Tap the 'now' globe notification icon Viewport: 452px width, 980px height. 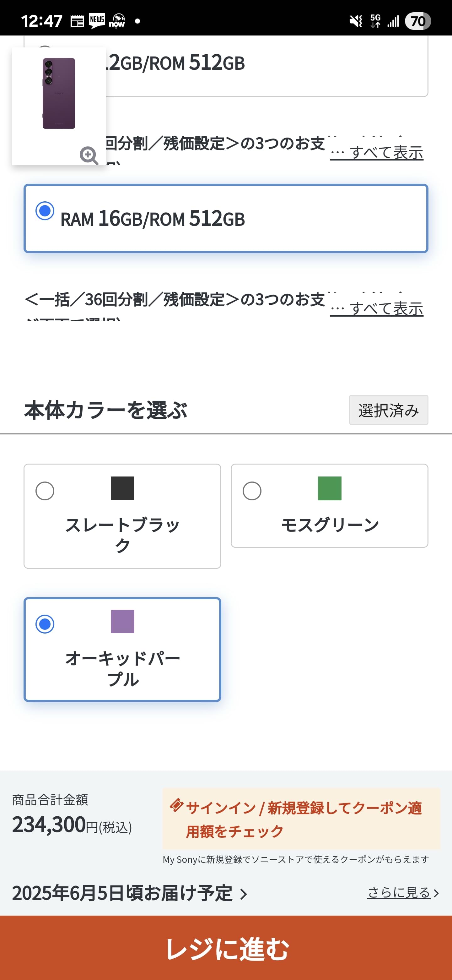117,20
